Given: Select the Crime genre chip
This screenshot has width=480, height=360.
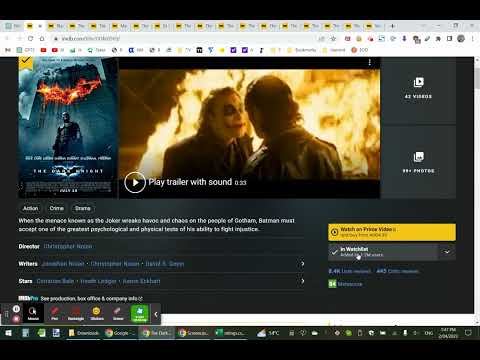Looking at the screenshot, I should [x=57, y=208].
